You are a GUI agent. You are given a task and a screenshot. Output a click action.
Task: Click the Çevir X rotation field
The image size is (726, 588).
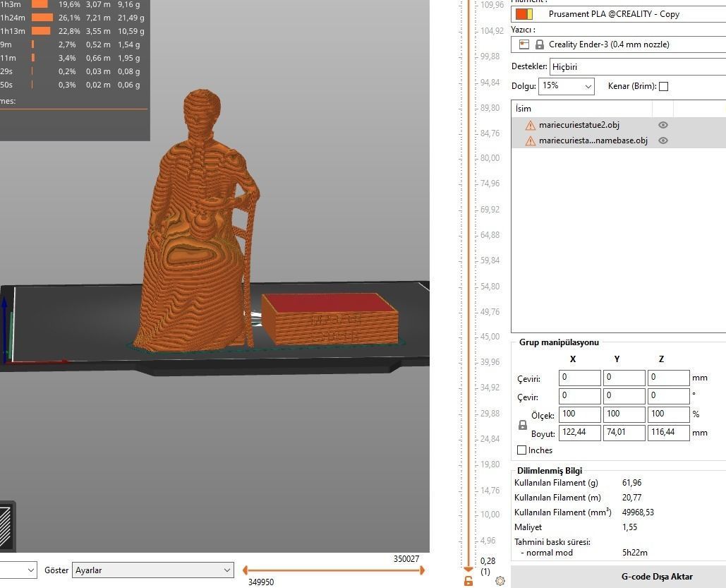pos(580,396)
